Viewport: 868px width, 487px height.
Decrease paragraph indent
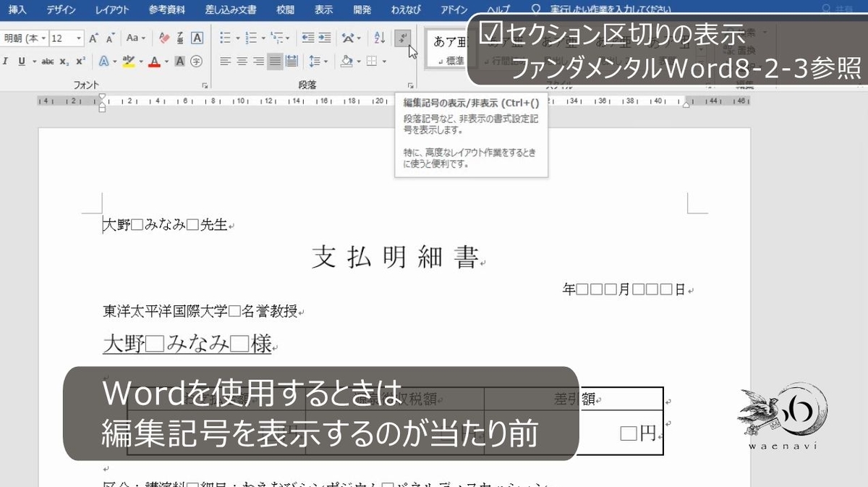308,38
